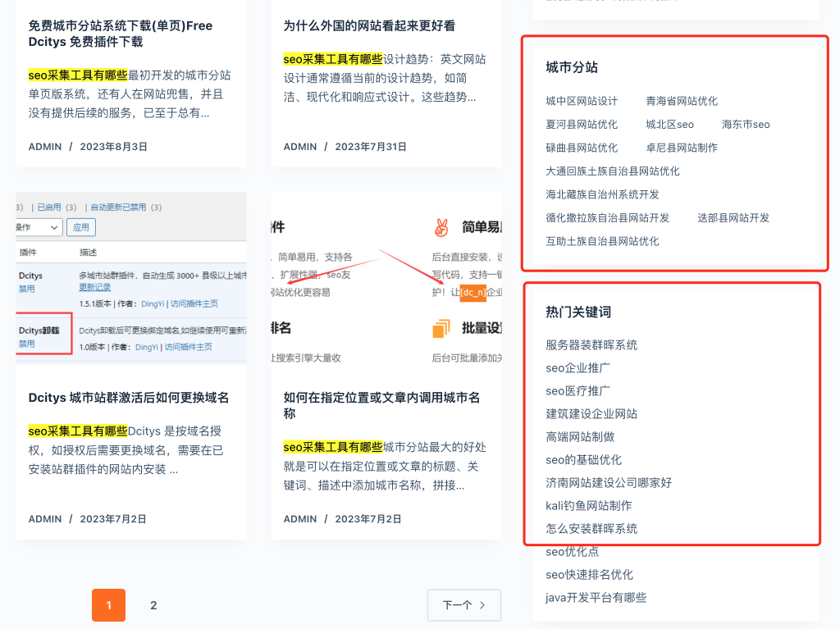Click keyword seo快速排名优化
This screenshot has height=629, width=840.
[x=590, y=575]
